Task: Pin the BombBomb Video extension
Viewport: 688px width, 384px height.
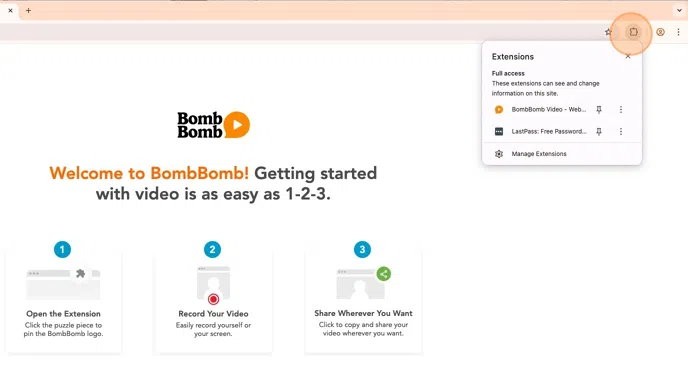Action: point(599,109)
